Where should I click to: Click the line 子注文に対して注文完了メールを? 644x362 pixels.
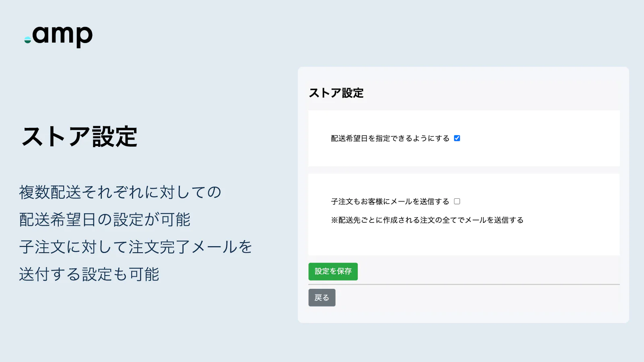136,247
